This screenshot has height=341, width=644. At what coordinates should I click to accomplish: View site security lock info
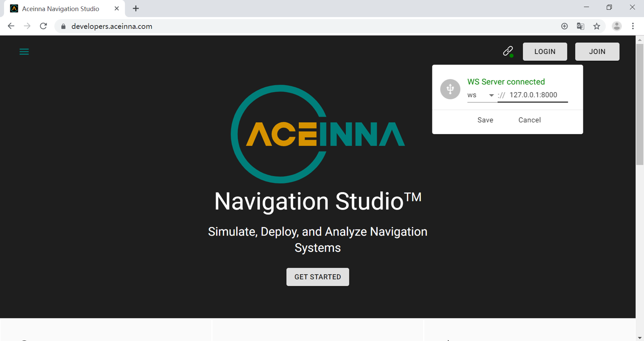point(63,26)
